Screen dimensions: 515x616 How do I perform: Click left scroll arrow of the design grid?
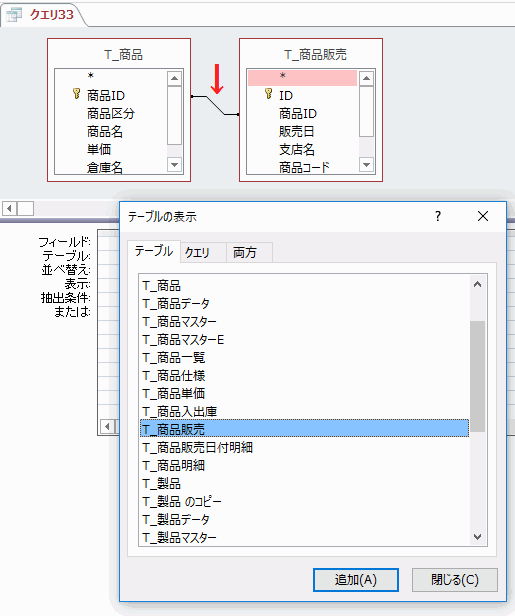tap(107, 426)
